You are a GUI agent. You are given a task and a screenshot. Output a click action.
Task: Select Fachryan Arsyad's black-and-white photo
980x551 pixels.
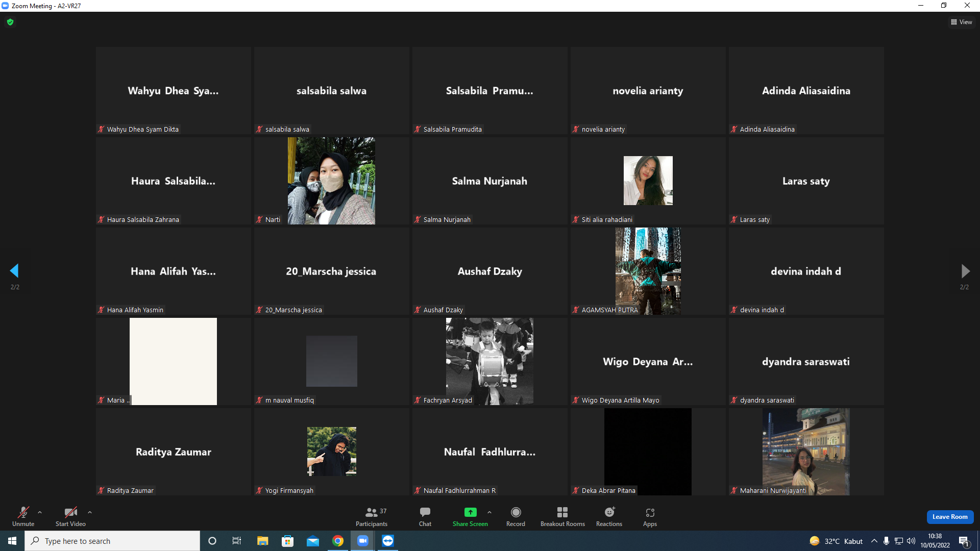click(489, 361)
